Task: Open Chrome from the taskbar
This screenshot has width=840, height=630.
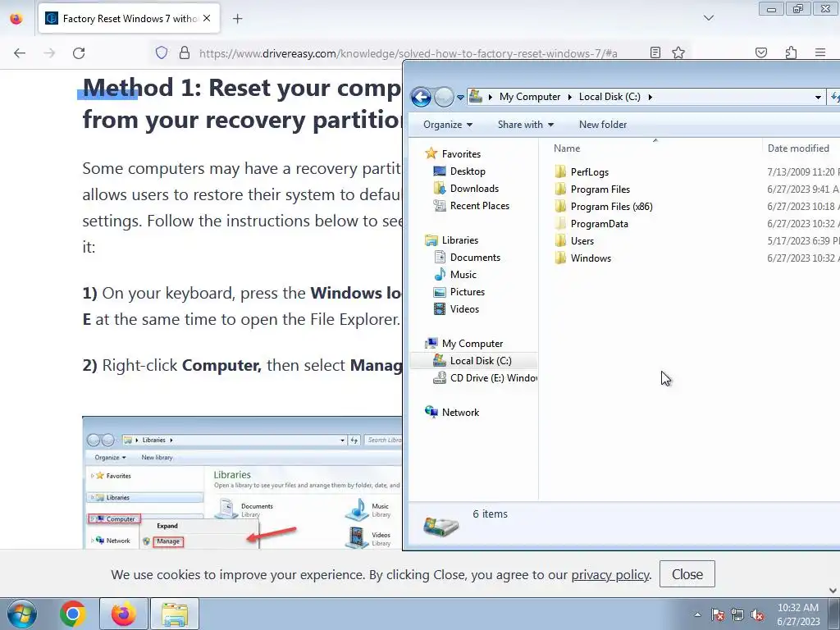Action: point(73,614)
